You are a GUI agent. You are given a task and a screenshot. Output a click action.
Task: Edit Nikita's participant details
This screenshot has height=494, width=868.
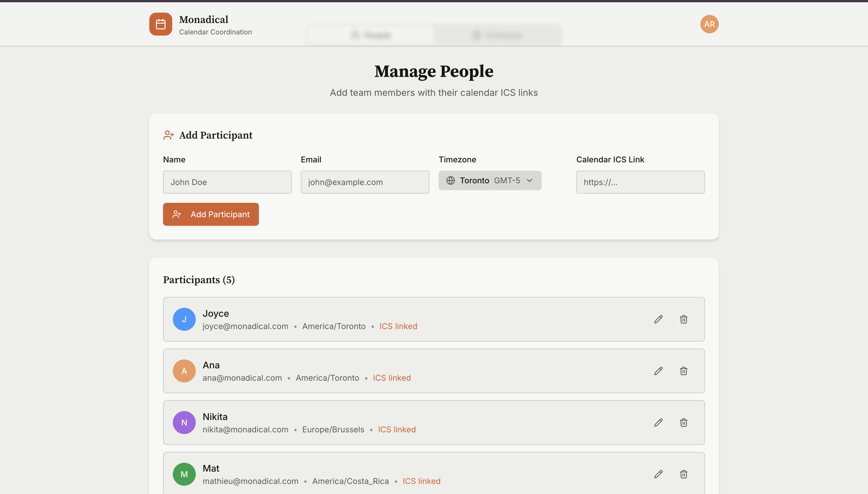pos(658,422)
